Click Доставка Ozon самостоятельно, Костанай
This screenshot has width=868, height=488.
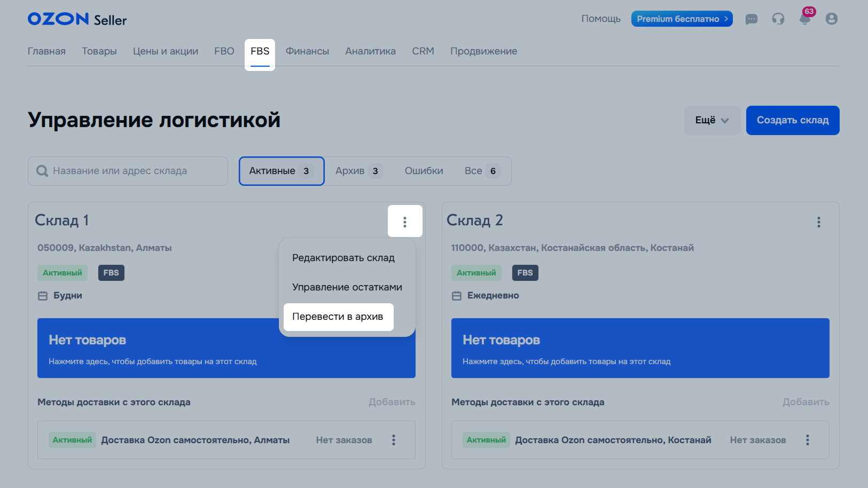pyautogui.click(x=613, y=440)
